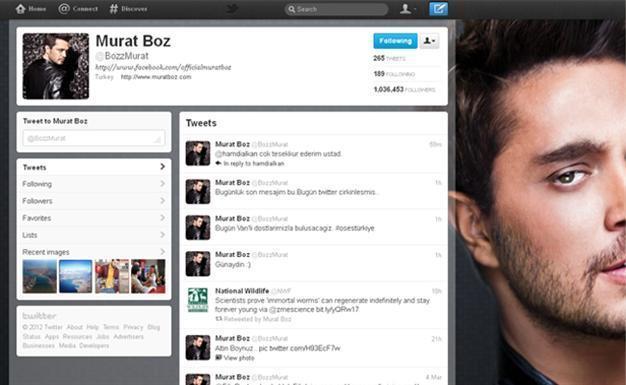Click the chevron next to Recent images
The image size is (626, 385).
point(162,252)
